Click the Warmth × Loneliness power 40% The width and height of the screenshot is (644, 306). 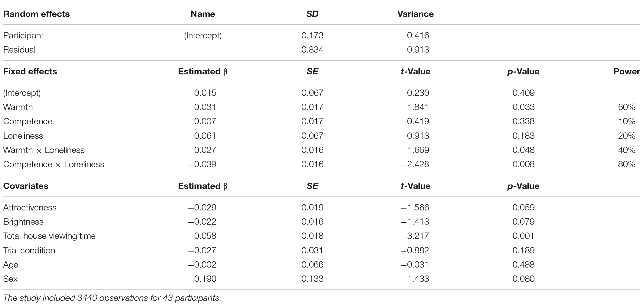626,150
